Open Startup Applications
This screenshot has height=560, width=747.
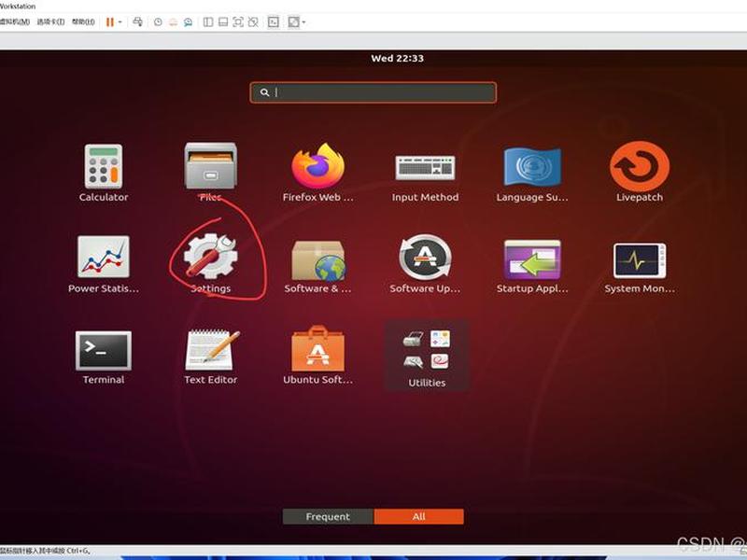pos(532,267)
